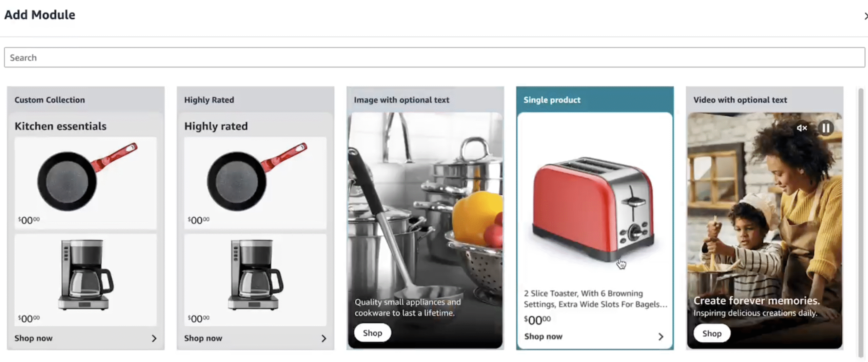The height and width of the screenshot is (362, 868).
Task: Click the mute icon on the video preview
Action: (x=802, y=128)
